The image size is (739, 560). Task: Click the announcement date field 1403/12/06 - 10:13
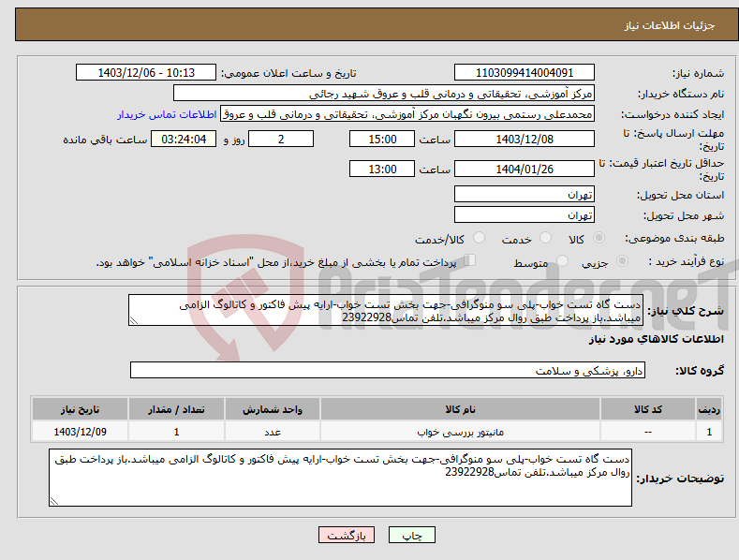coord(146,73)
